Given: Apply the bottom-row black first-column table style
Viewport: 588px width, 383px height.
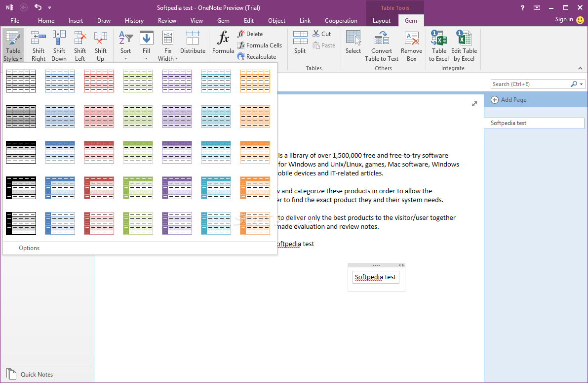Looking at the screenshot, I should (x=21, y=223).
